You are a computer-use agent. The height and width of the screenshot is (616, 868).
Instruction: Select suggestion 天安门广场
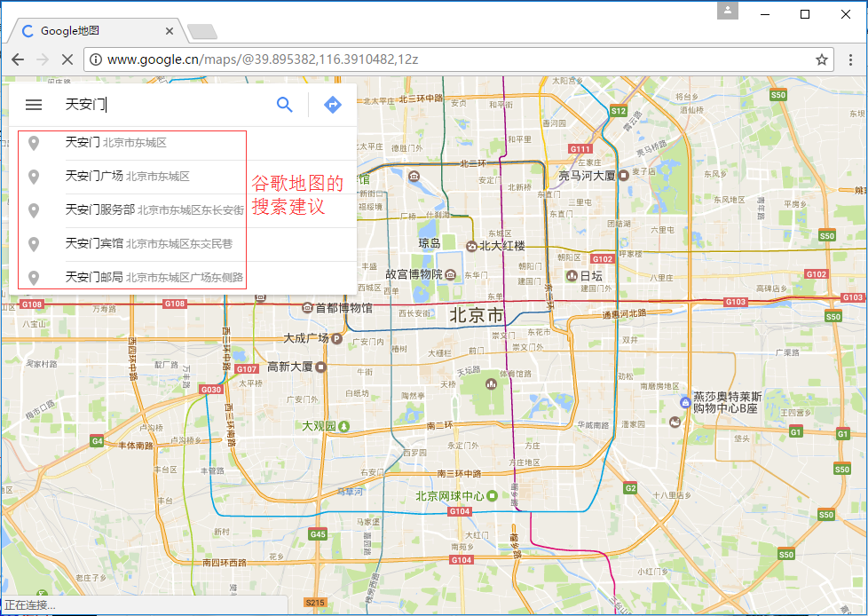click(183, 177)
